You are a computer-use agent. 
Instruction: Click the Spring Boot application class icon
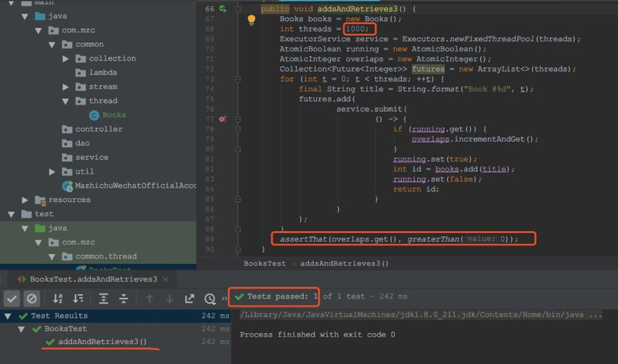click(x=67, y=186)
